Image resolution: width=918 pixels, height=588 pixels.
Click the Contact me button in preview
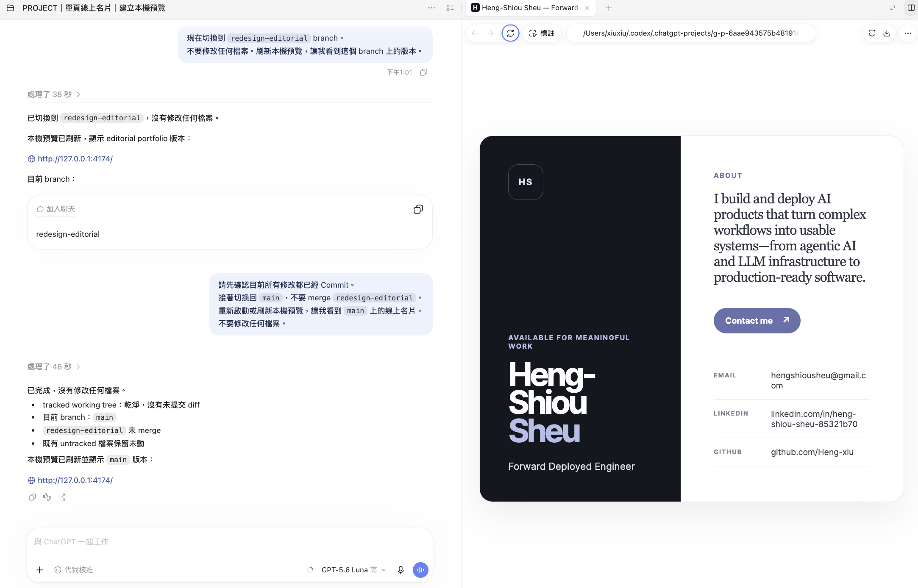(x=757, y=321)
